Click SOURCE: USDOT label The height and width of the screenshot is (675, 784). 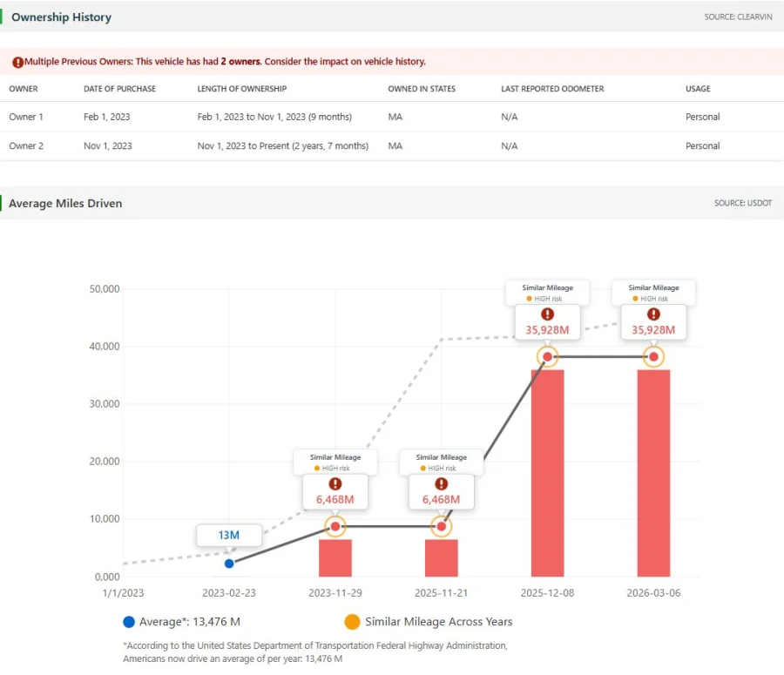[x=742, y=203]
